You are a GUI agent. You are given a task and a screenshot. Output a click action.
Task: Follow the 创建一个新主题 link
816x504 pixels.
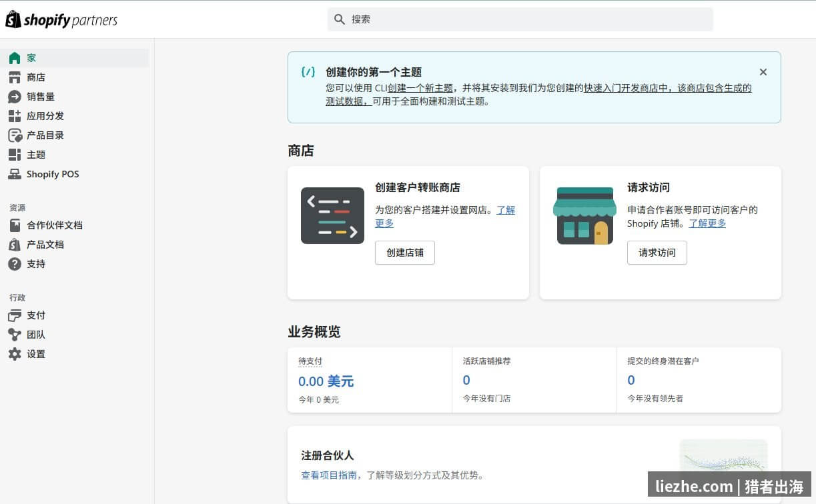pyautogui.click(x=420, y=88)
